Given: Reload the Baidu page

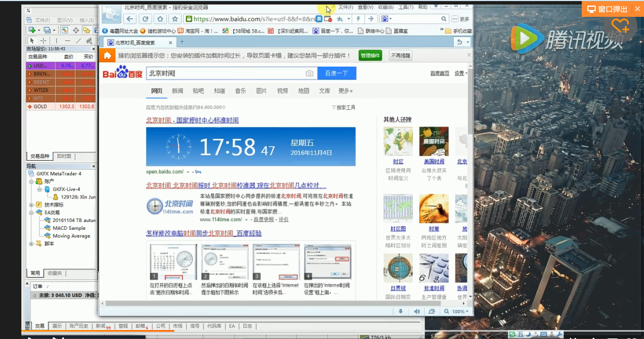Looking at the screenshot, I should click(x=145, y=19).
